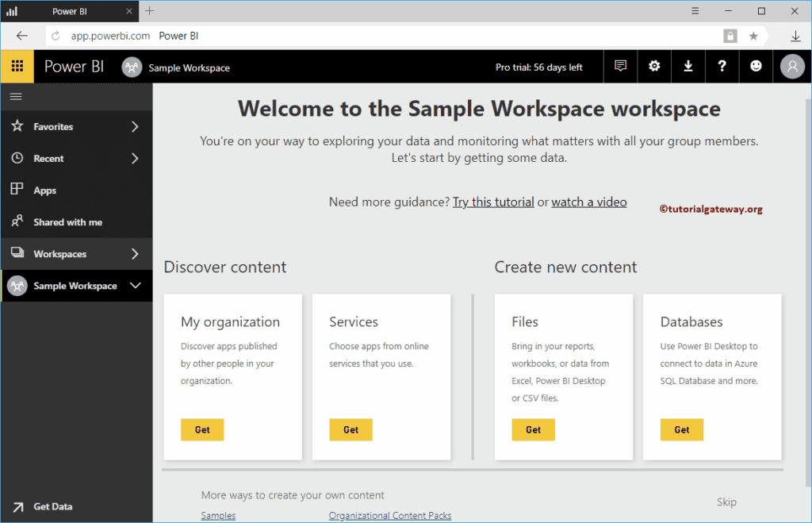The width and height of the screenshot is (812, 523).
Task: Open the Try this tutorial link
Action: pos(493,202)
